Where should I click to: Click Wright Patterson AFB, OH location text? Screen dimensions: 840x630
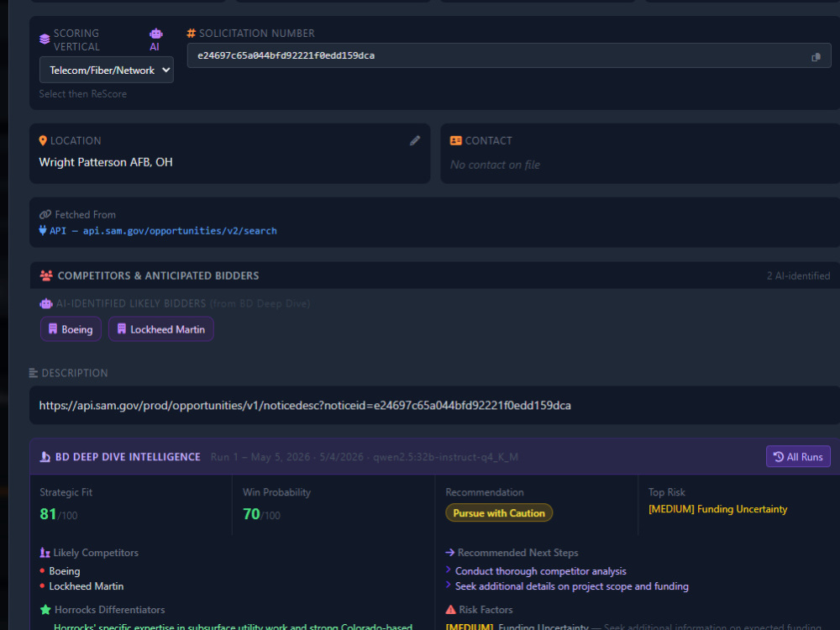(x=106, y=162)
